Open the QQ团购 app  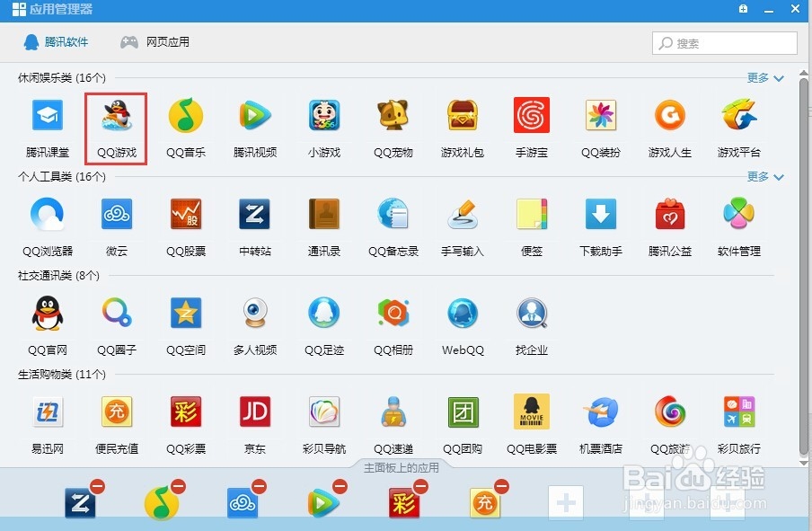tap(463, 412)
